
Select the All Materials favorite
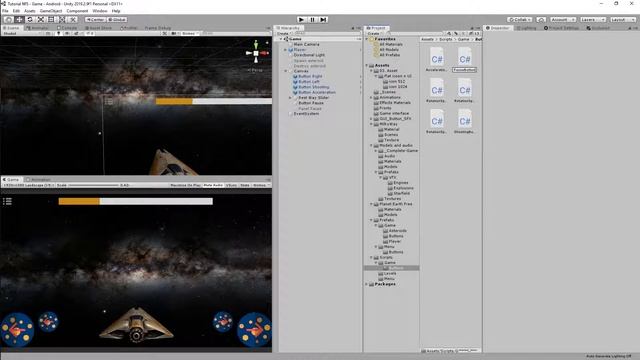point(391,44)
